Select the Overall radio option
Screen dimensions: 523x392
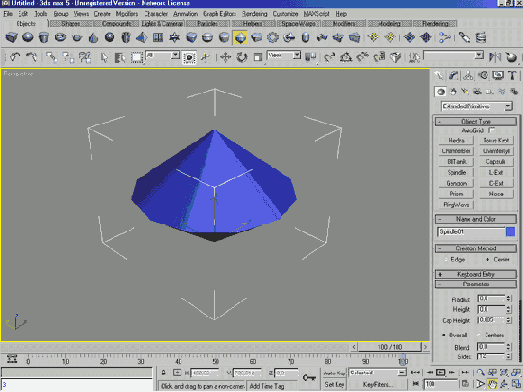click(444, 335)
